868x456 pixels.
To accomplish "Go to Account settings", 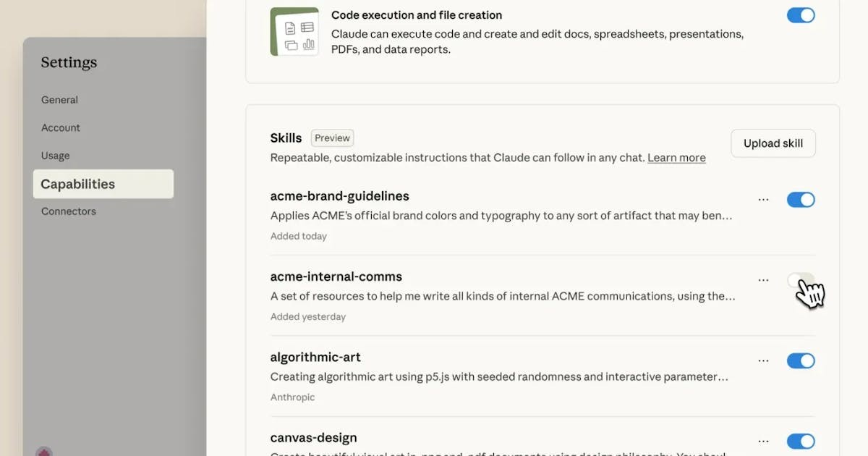I will point(61,127).
